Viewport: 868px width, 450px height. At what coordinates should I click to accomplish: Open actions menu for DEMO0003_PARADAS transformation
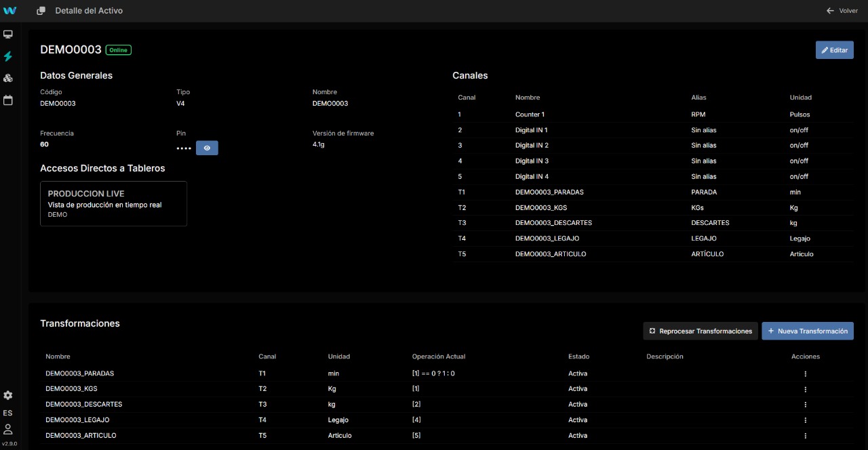point(805,373)
